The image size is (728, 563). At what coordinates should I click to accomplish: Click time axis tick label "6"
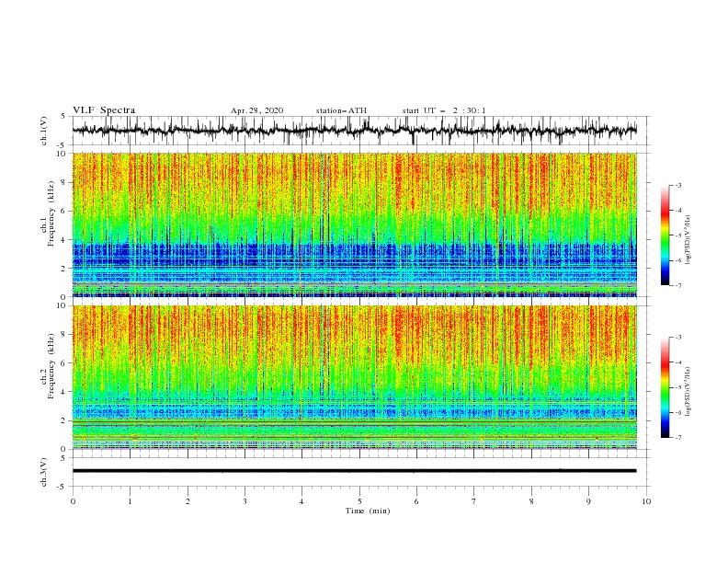416,501
